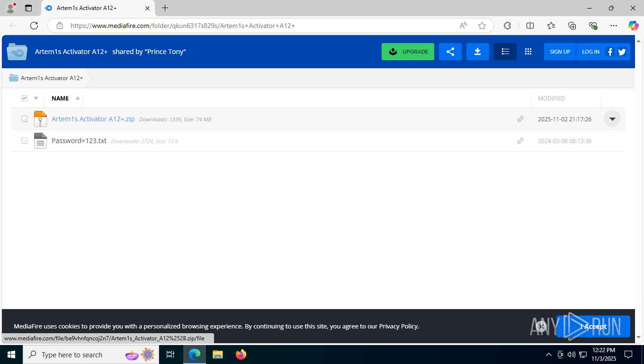
Task: Dismiss cookie banner close icon
Action: point(541,326)
